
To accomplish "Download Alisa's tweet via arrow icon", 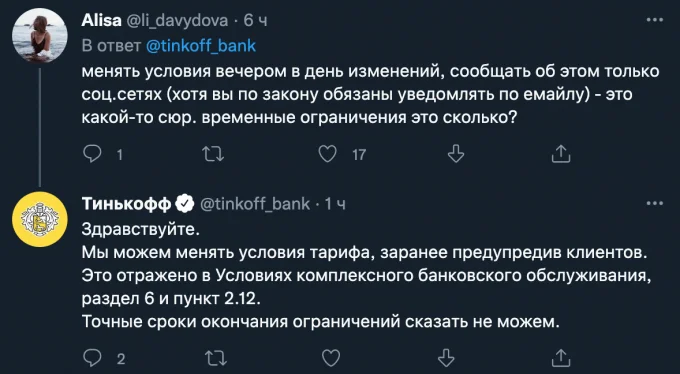I will click(456, 154).
